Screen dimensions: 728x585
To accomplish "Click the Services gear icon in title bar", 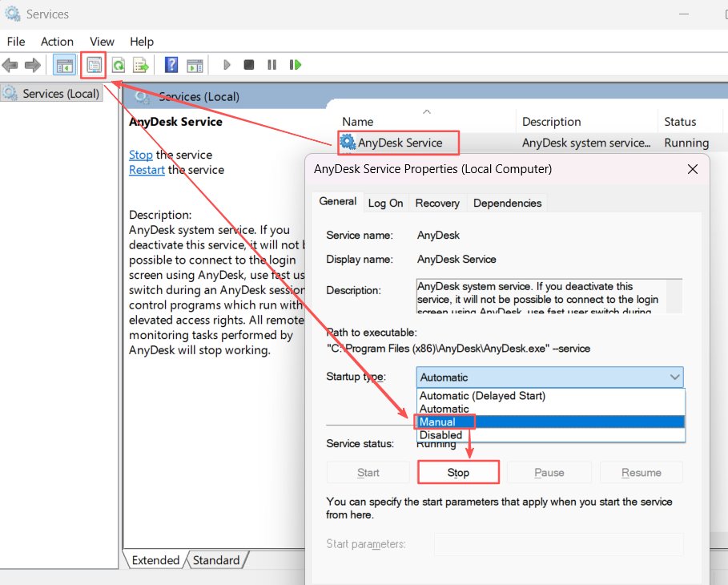I will (13, 14).
